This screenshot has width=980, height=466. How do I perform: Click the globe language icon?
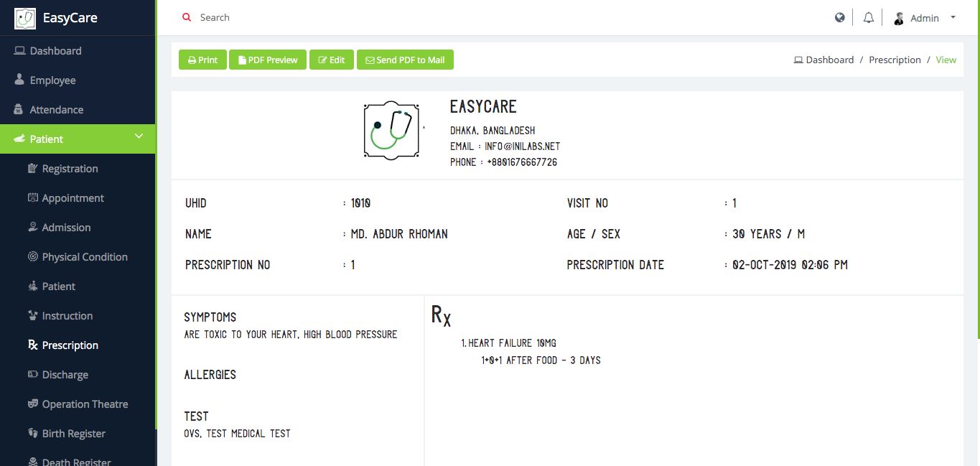839,18
